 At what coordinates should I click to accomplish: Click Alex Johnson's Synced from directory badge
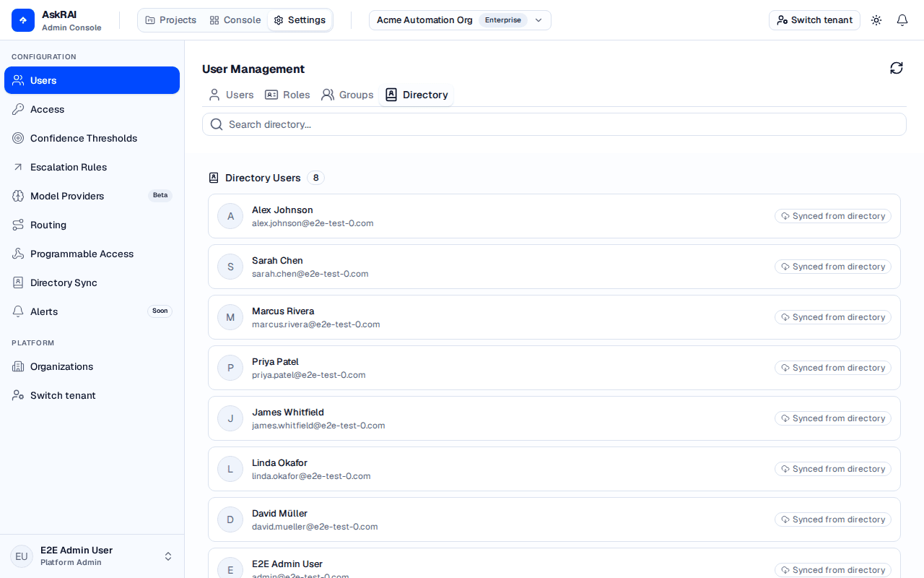pyautogui.click(x=833, y=216)
